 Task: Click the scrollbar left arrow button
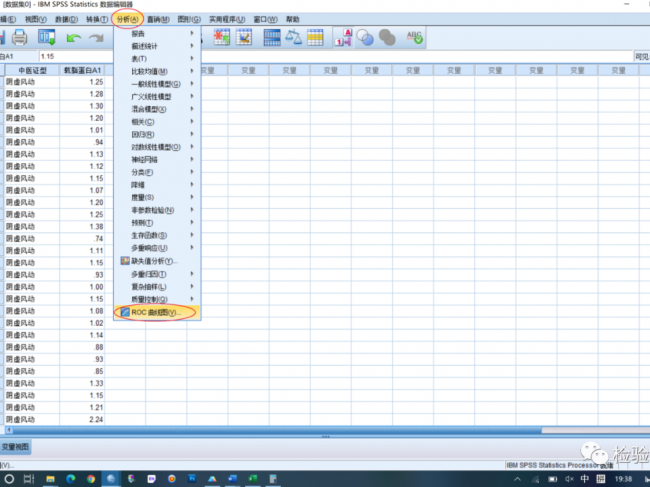point(8,430)
